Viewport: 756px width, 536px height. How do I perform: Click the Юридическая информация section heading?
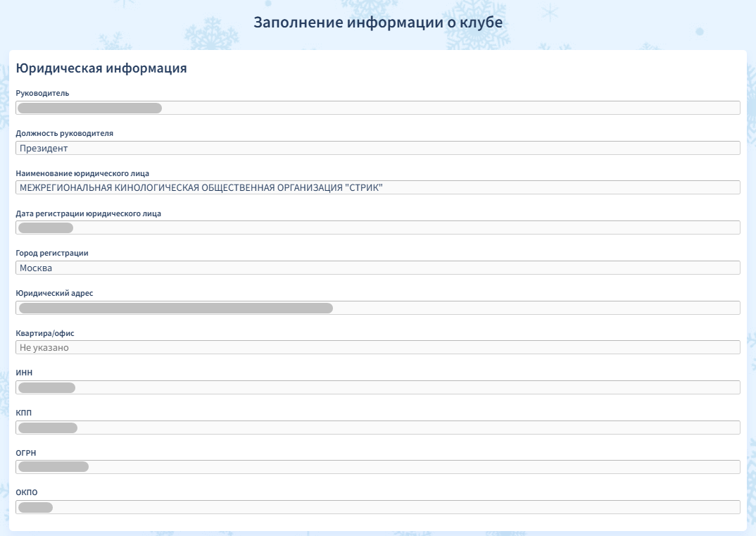pos(101,68)
